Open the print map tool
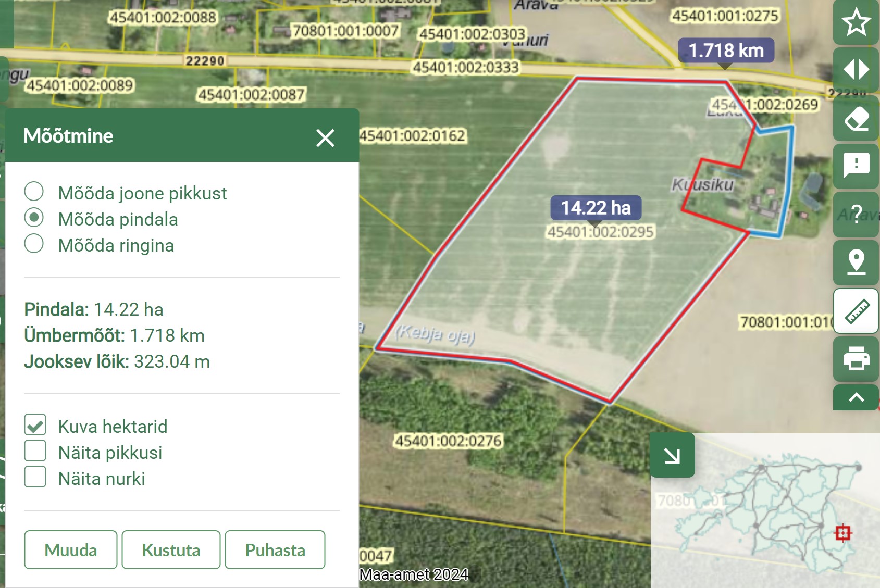 [x=856, y=359]
